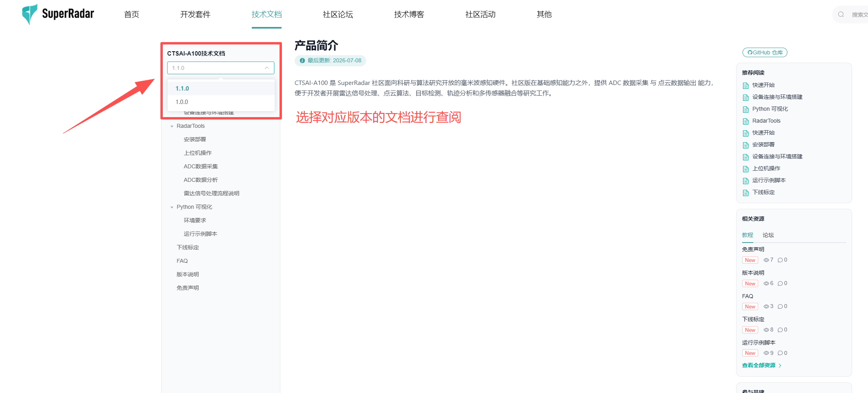Click the document icon beside 运行示例脚本 in 推荐阅读
868x393 pixels.
746,181
